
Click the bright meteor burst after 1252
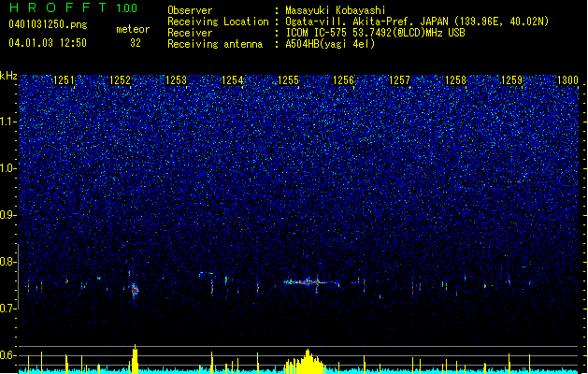[x=135, y=290]
